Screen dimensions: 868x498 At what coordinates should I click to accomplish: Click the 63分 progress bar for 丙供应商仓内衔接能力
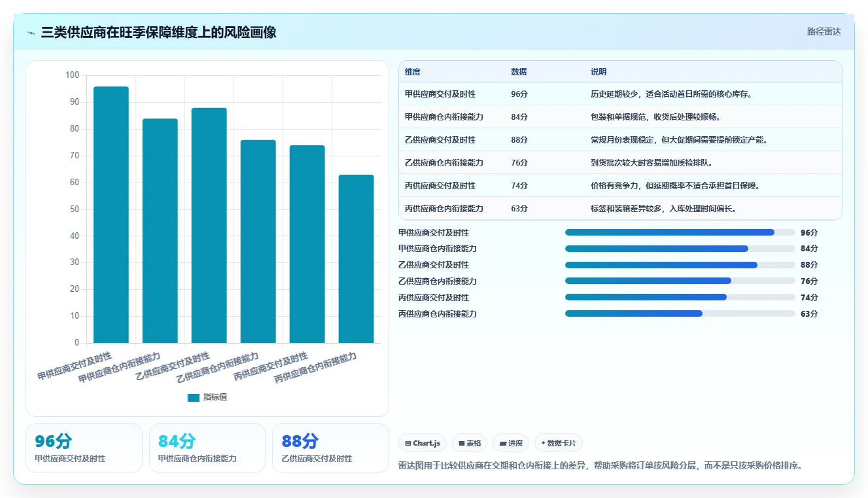click(x=680, y=313)
